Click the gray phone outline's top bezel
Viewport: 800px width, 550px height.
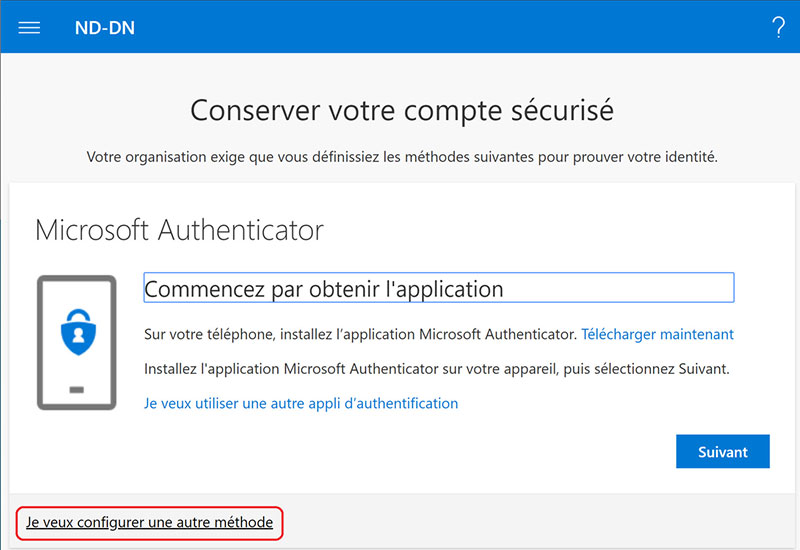click(77, 279)
